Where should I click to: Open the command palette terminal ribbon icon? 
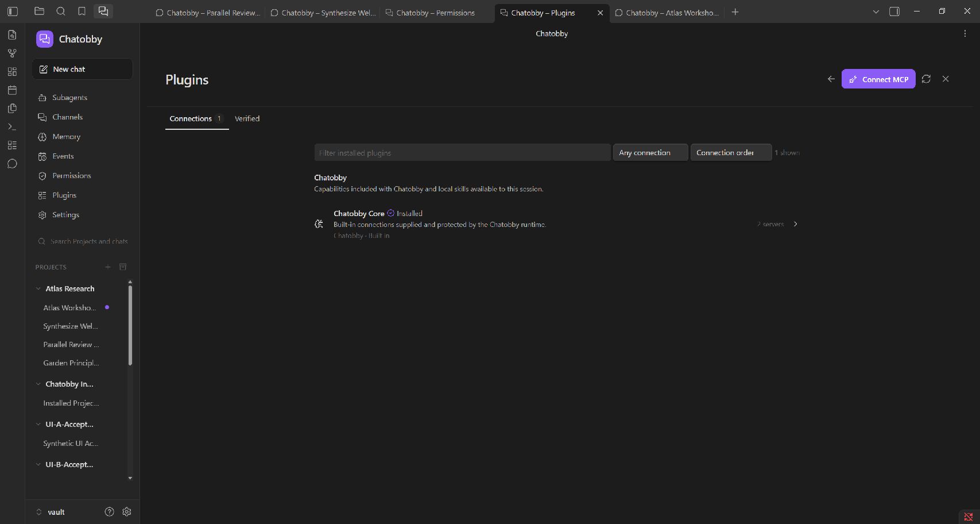coord(12,127)
